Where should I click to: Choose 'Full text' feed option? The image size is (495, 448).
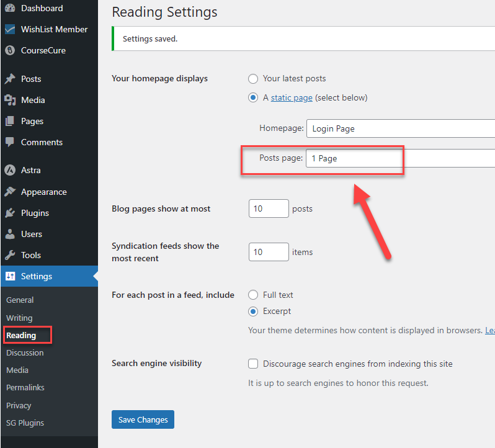253,295
